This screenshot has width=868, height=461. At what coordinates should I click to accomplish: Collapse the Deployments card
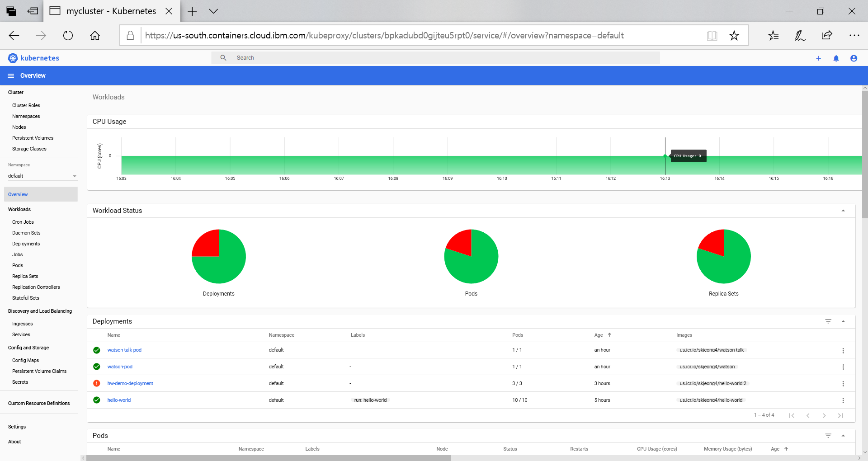point(843,321)
